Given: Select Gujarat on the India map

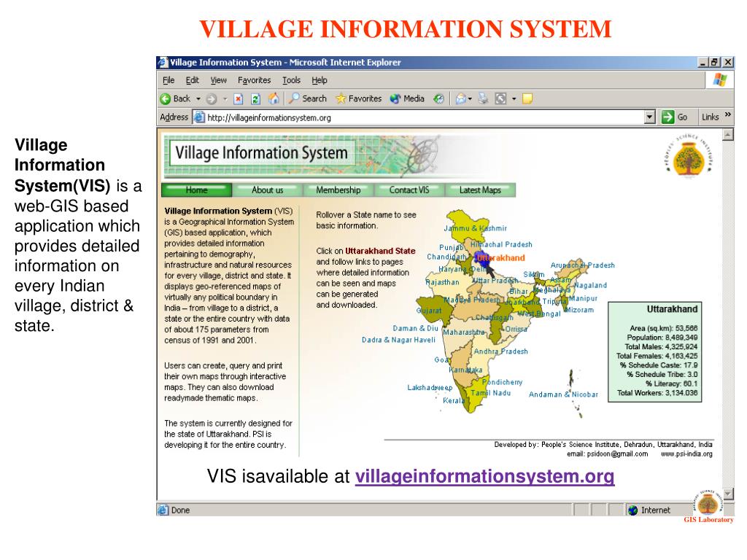Looking at the screenshot, I should [429, 310].
